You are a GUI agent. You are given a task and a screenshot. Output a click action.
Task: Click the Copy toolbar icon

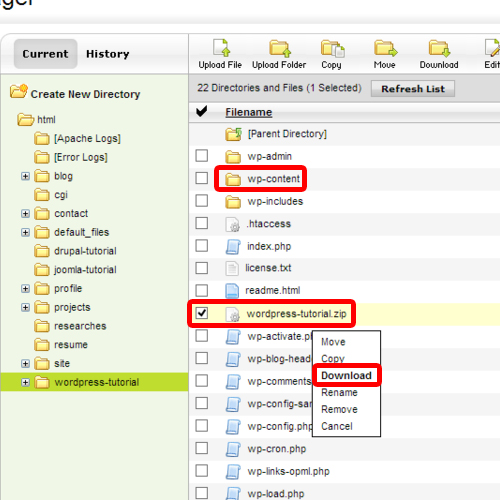click(x=332, y=48)
